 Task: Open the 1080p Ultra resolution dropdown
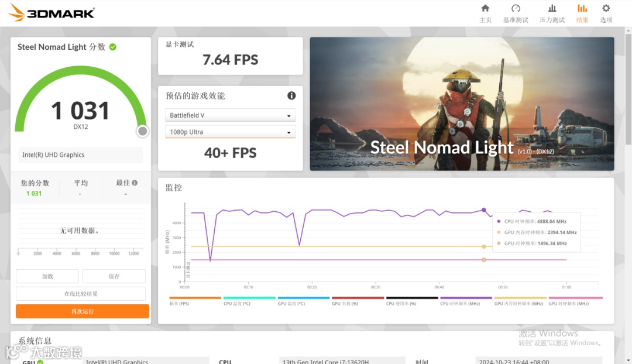[x=230, y=132]
